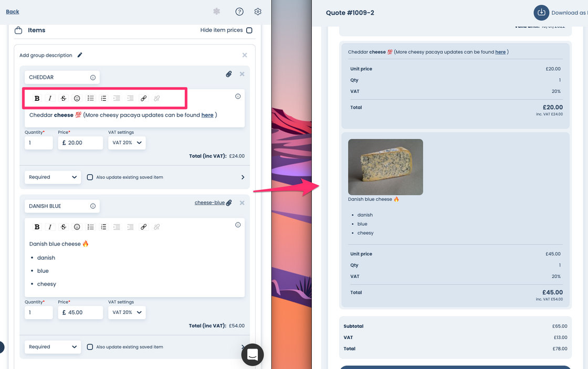Click the Danish Blue price input field
588x369 pixels.
click(80, 312)
